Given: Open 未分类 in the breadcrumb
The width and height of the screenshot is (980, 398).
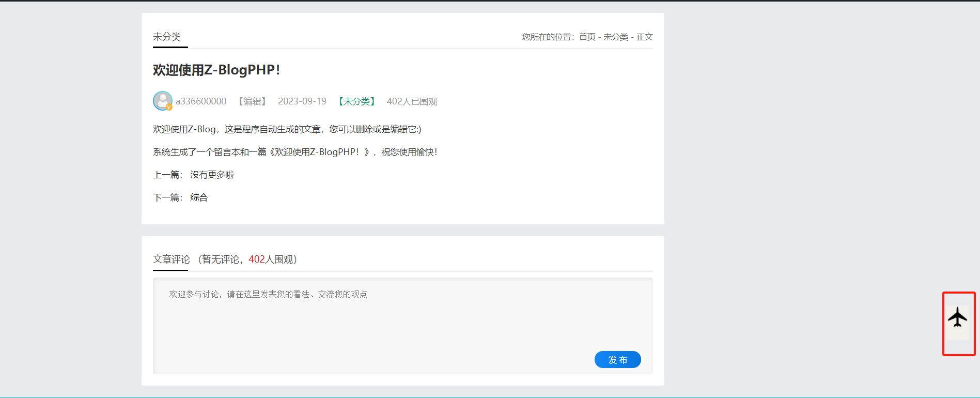Looking at the screenshot, I should tap(616, 37).
